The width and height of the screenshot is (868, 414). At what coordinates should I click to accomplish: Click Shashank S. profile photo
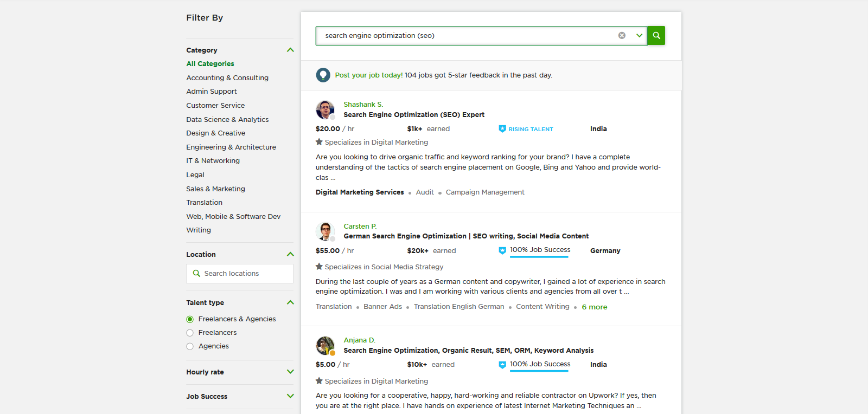325,109
